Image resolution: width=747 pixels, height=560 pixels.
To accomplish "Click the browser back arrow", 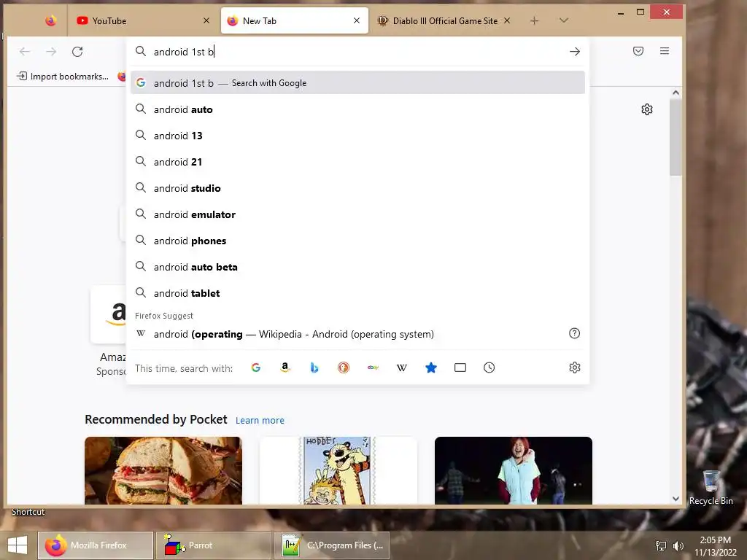I will tap(25, 52).
